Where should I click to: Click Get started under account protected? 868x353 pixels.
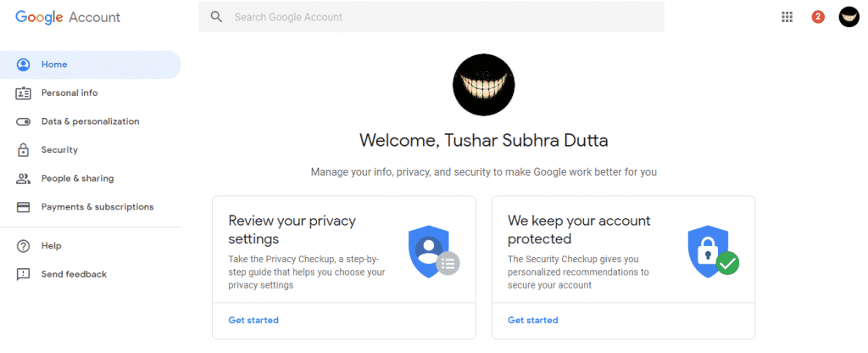tap(532, 320)
